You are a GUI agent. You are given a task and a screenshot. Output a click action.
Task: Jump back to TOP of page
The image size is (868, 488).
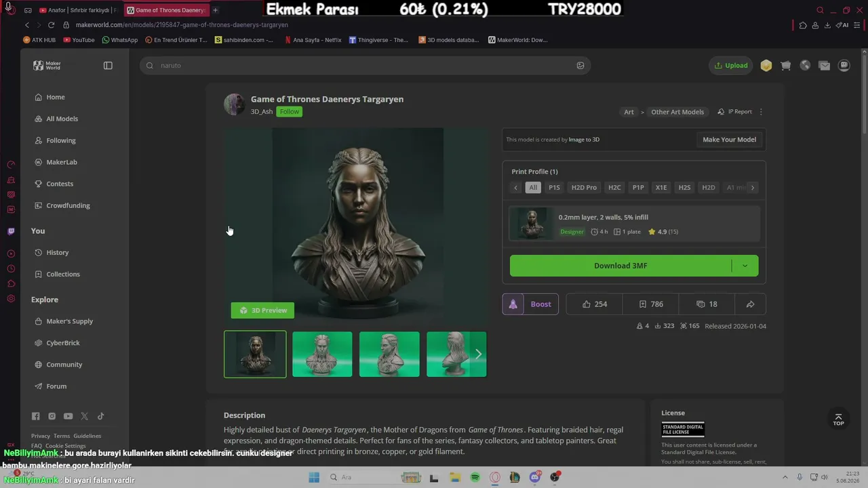pyautogui.click(x=838, y=420)
